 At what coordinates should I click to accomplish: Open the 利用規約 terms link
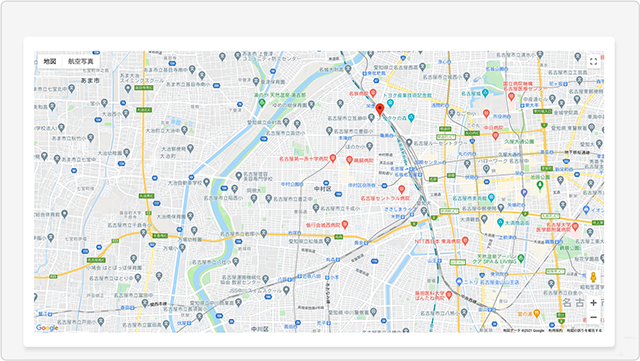(x=555, y=330)
